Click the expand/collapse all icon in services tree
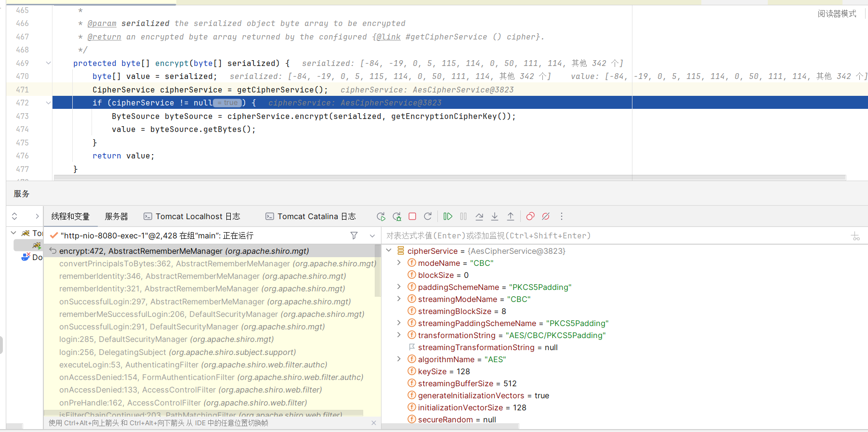868x432 pixels. click(x=14, y=216)
